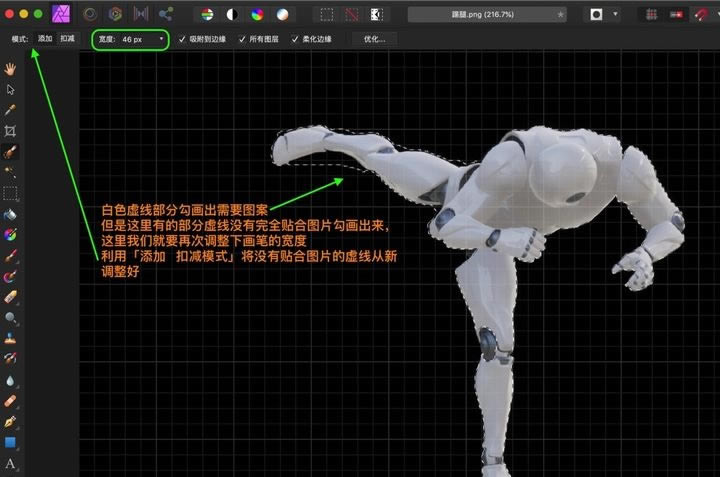This screenshot has height=477, width=720.
Task: Toggle the 柔化边缘 checkbox
Action: (x=294, y=39)
